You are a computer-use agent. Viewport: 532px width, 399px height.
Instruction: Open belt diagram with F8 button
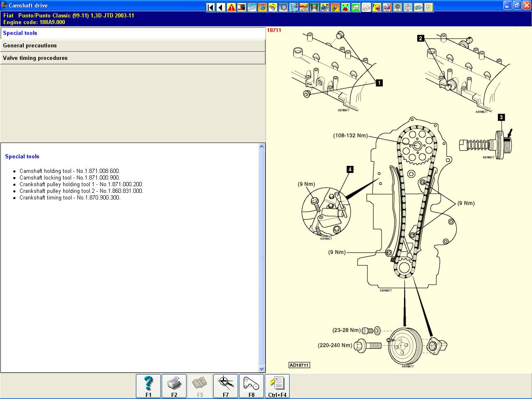click(x=251, y=386)
